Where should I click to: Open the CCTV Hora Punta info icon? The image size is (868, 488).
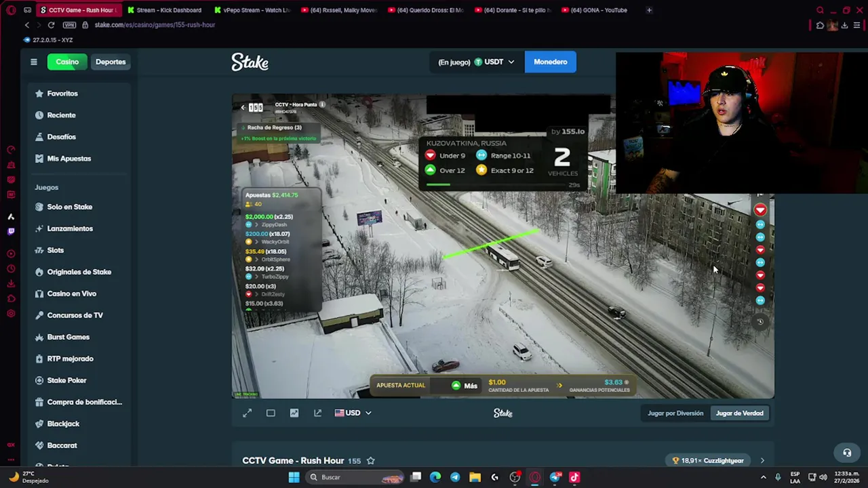pyautogui.click(x=322, y=104)
